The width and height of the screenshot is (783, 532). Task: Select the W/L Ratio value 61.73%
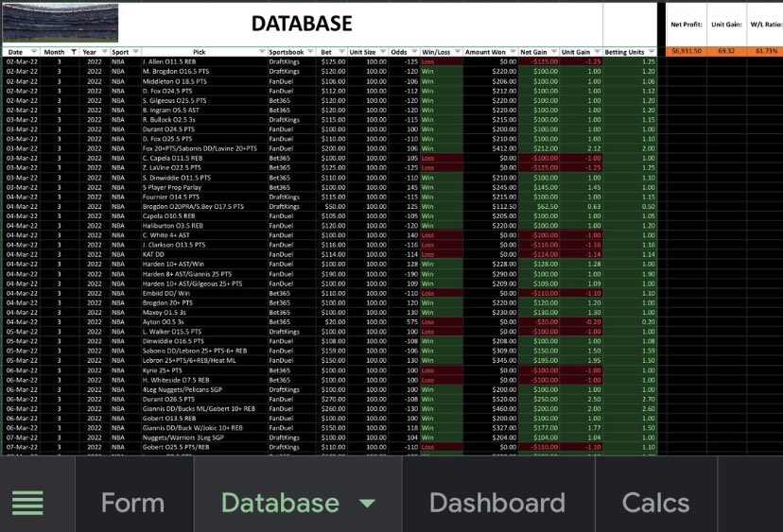click(764, 51)
